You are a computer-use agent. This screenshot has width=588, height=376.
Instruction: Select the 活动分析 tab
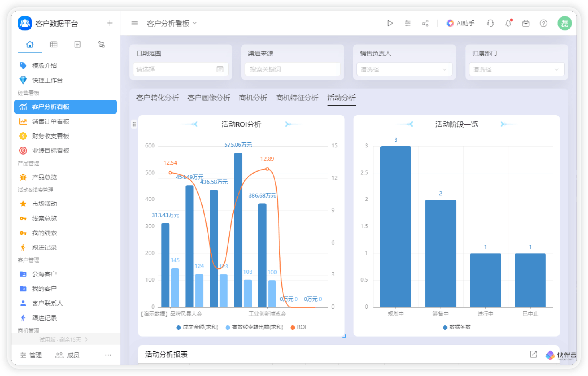[341, 98]
